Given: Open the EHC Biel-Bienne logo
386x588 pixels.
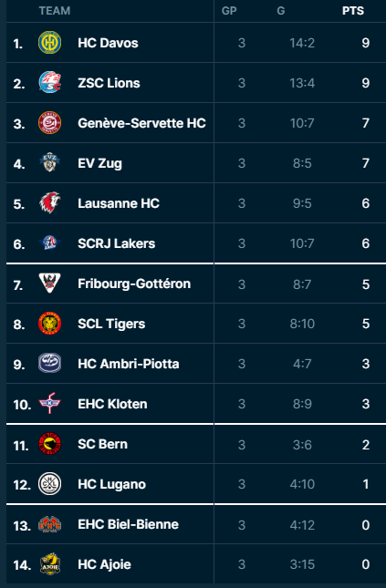Looking at the screenshot, I should [49, 524].
